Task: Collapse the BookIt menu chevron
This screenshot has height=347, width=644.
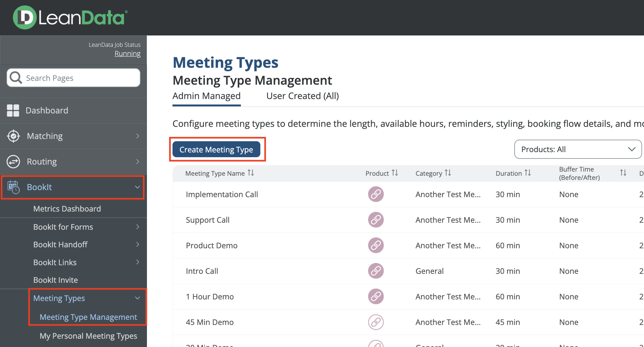Action: (138, 187)
